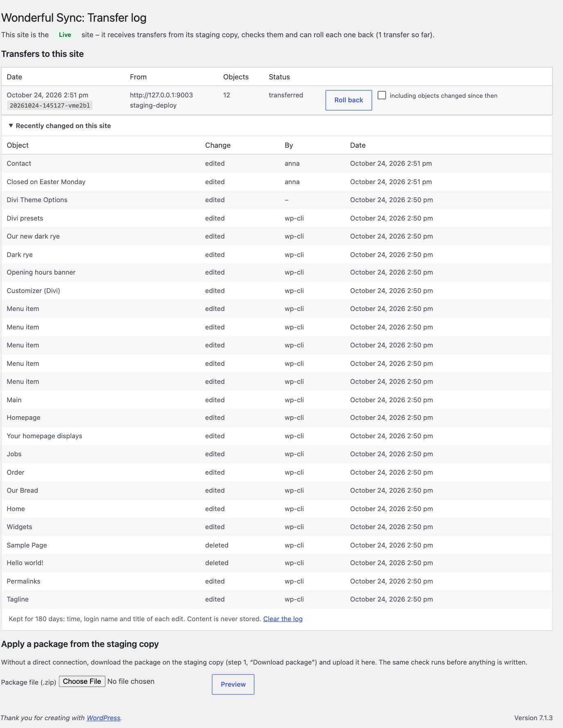Click the Hello world! row
The width and height of the screenshot is (563, 728).
coord(277,563)
